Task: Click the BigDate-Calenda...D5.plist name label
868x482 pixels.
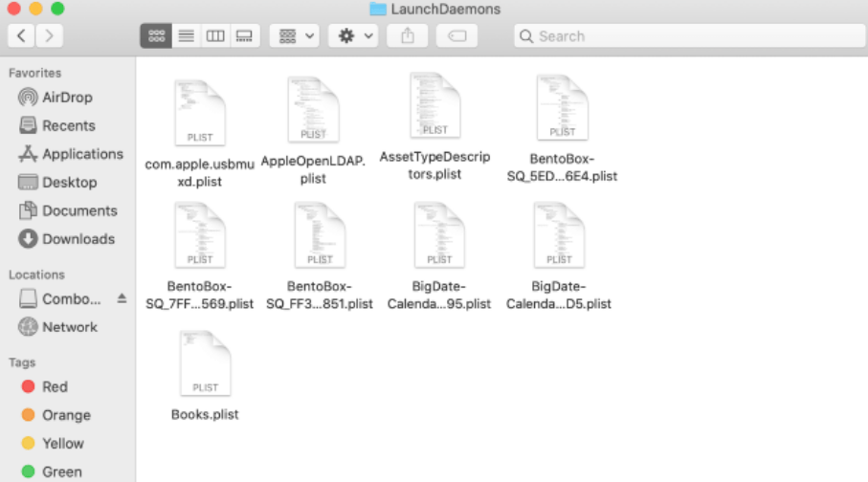Action: point(559,295)
